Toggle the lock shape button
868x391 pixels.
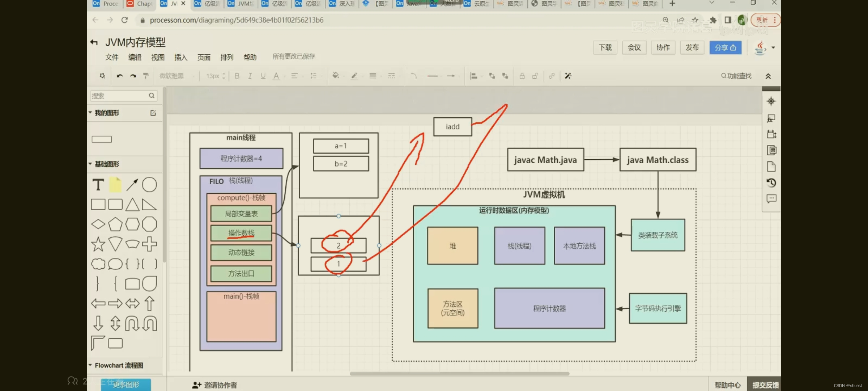tap(522, 76)
